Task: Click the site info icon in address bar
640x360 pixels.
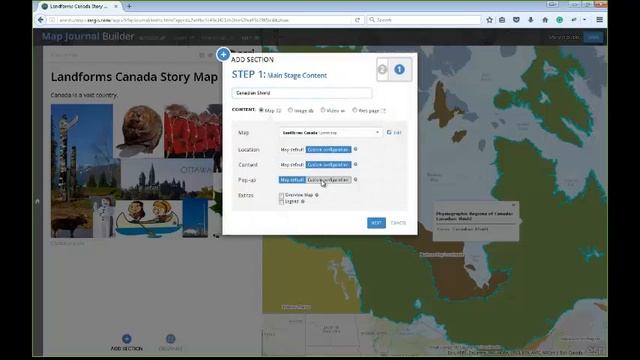Action: (52, 20)
